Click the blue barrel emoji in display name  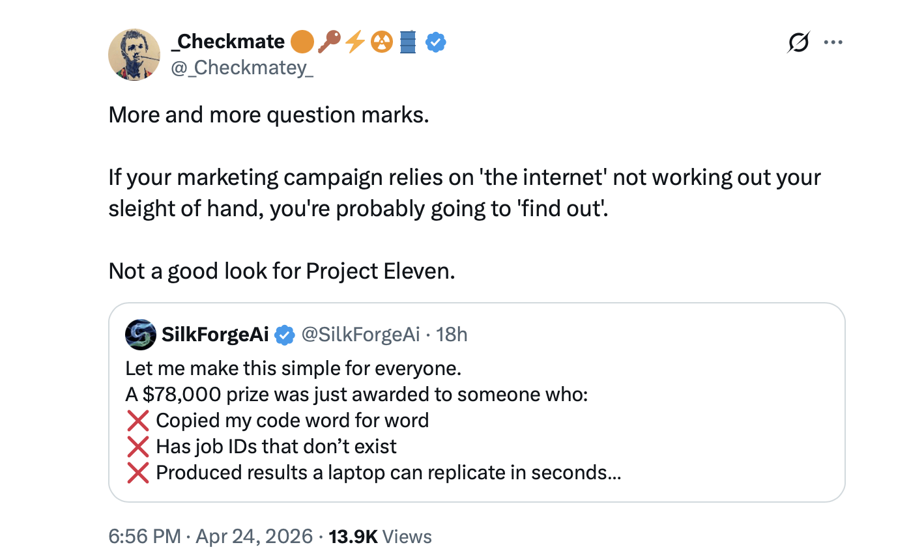(408, 42)
